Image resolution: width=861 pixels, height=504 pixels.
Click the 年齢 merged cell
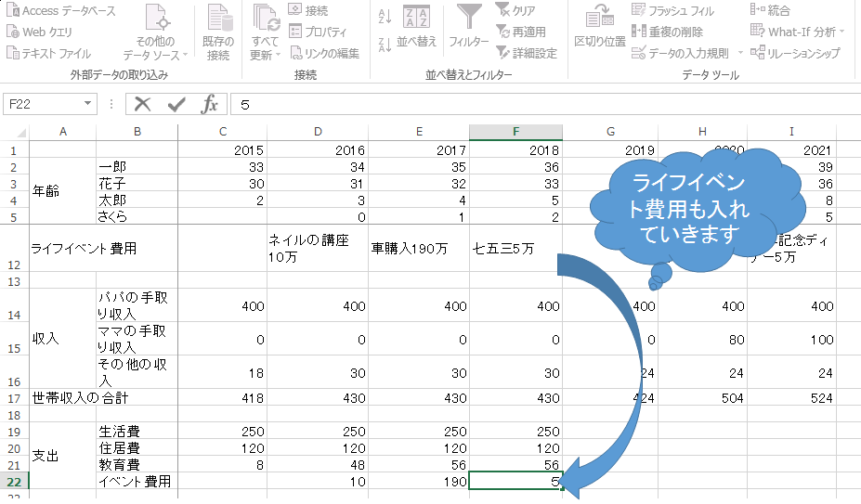[x=62, y=191]
